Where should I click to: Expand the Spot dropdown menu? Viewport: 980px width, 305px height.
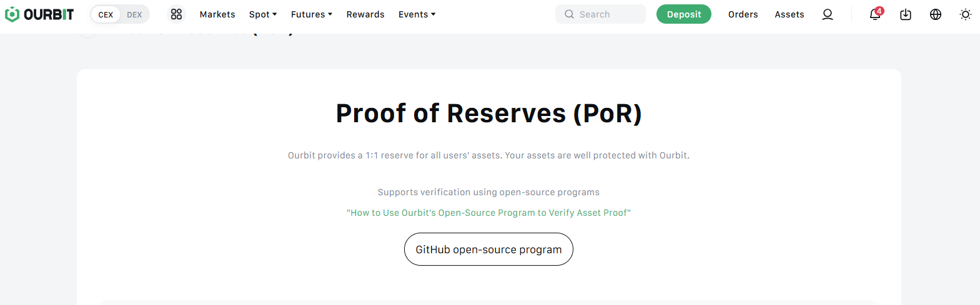coord(263,14)
